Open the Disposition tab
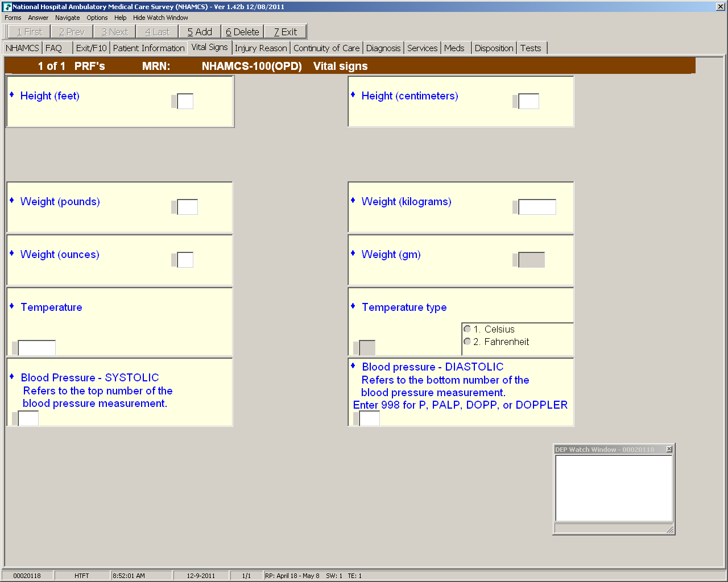Viewport: 728px width, 582px height. click(494, 48)
